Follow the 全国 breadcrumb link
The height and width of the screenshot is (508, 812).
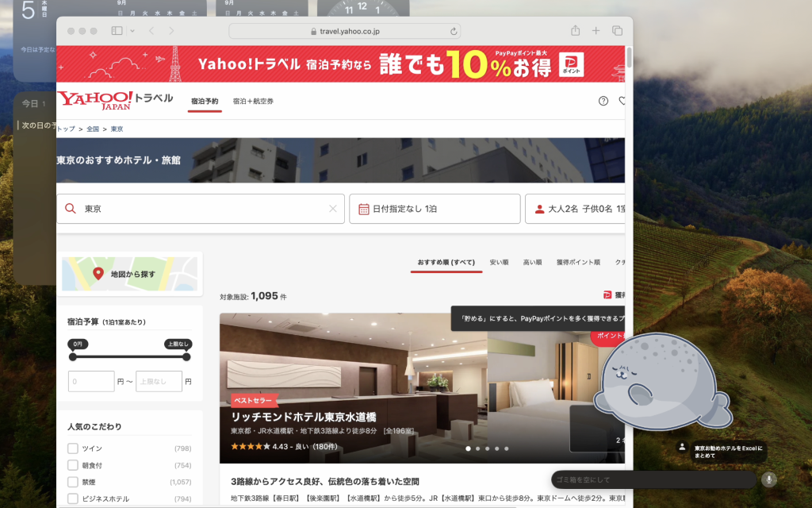pyautogui.click(x=93, y=129)
